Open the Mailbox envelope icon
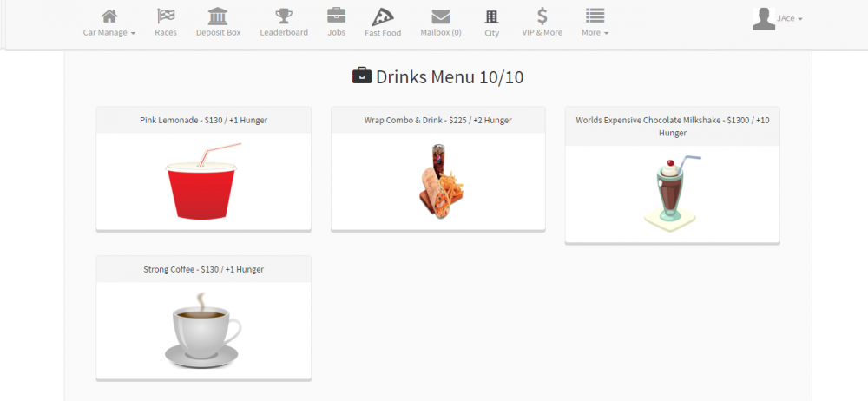 441,16
